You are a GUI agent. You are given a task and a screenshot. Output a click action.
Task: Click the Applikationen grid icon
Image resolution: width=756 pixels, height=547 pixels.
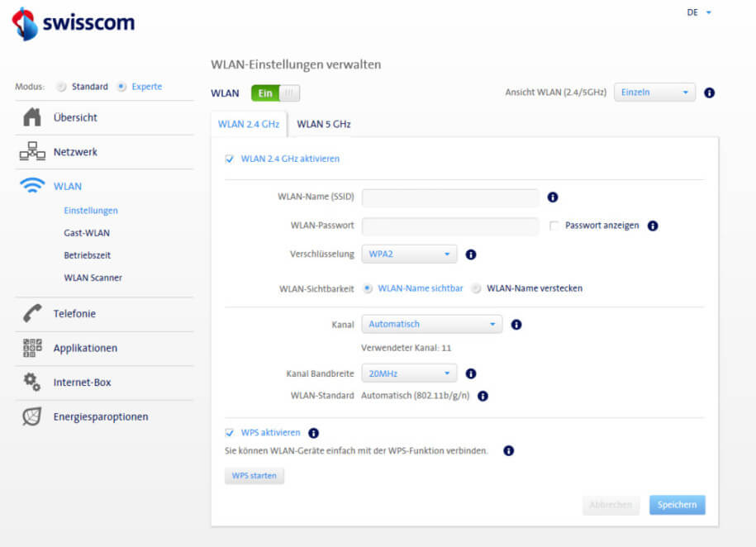[x=32, y=348]
